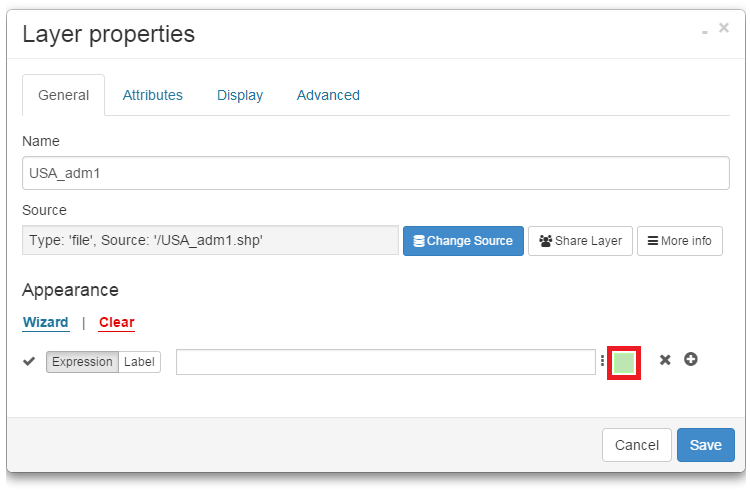Click the people icon on Share Layer
The image size is (750, 492).
(545, 241)
